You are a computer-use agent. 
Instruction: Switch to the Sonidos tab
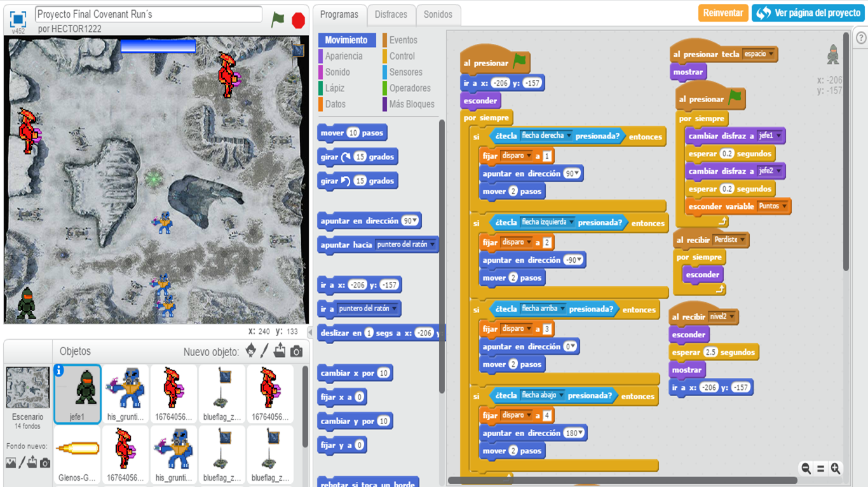pyautogui.click(x=438, y=15)
